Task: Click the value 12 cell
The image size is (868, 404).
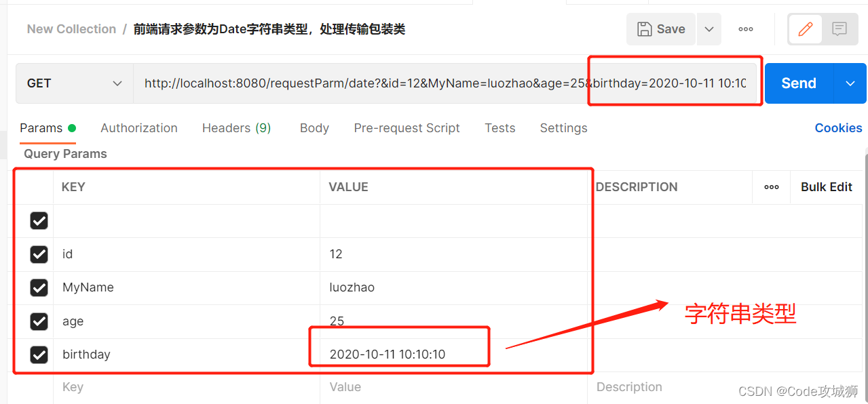Action: click(453, 254)
